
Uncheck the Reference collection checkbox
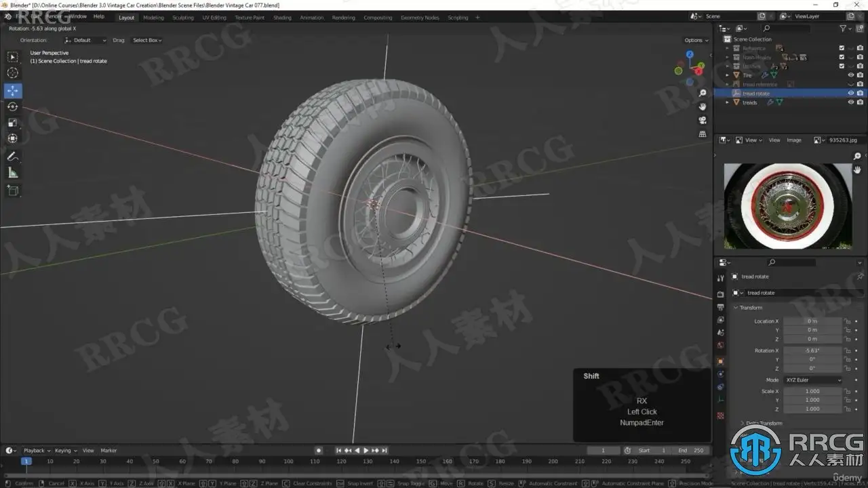[842, 48]
